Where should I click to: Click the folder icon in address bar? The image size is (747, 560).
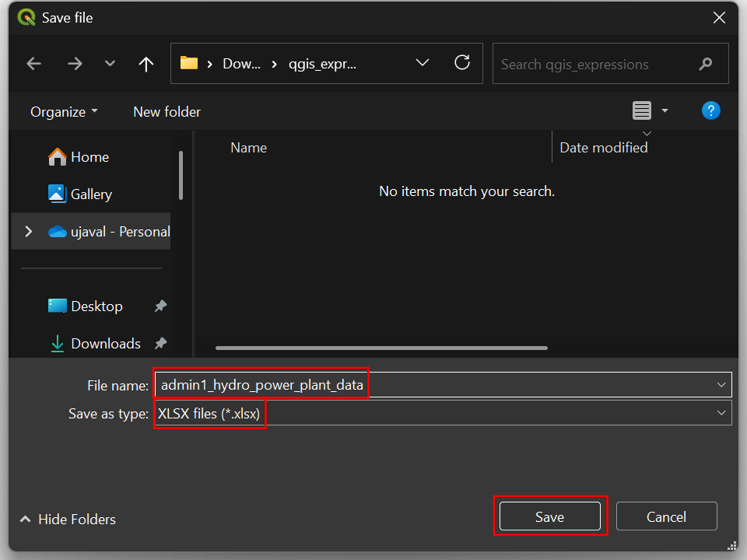point(189,63)
